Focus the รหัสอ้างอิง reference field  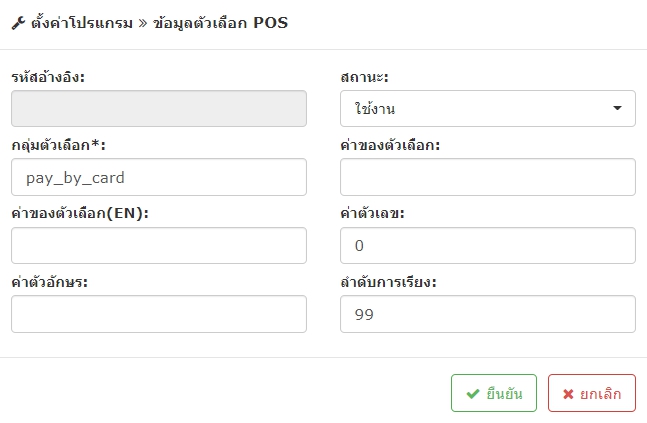point(159,109)
